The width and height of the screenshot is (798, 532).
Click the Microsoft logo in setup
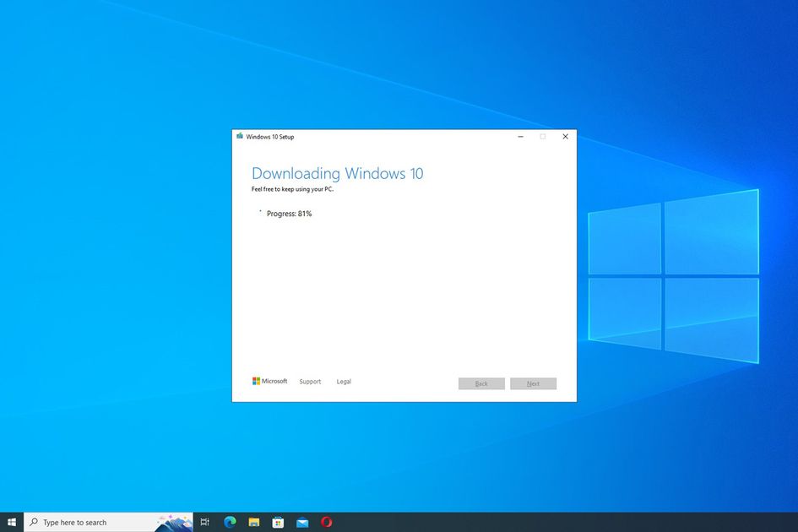(x=269, y=381)
